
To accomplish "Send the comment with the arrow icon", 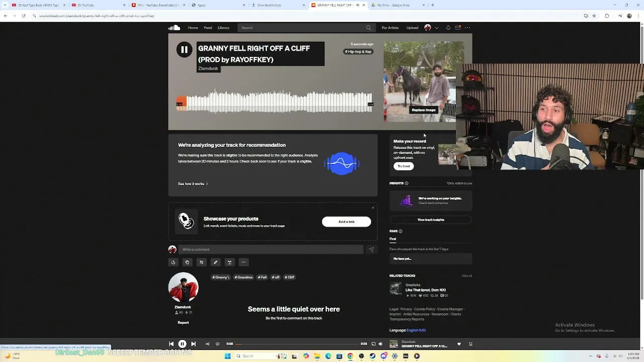I will coord(371,249).
